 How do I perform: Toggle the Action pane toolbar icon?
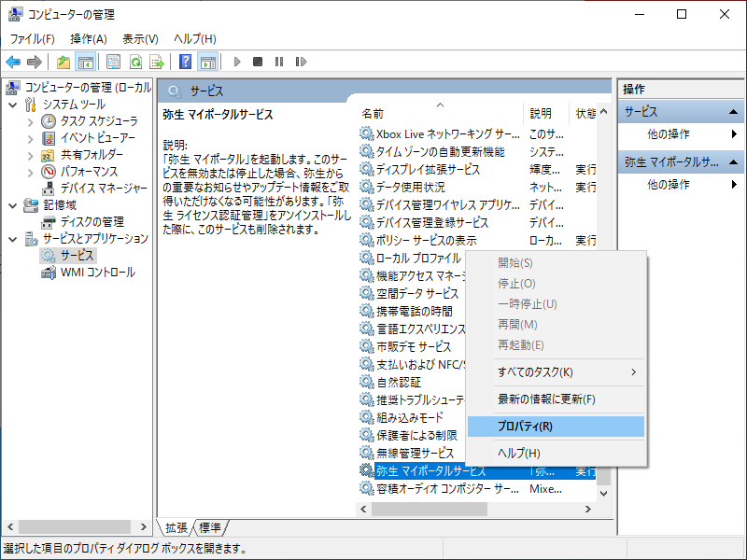pyautogui.click(x=208, y=62)
